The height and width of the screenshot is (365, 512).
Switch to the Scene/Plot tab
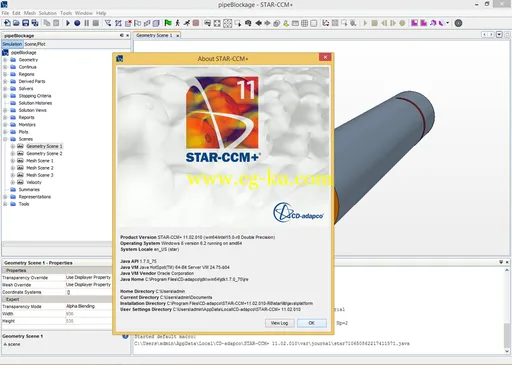tap(35, 44)
